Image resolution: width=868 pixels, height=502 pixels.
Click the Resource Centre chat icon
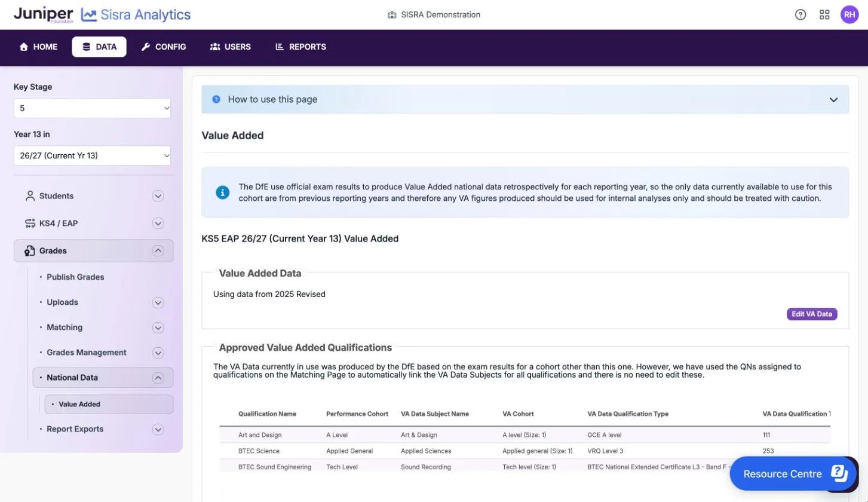click(x=839, y=473)
